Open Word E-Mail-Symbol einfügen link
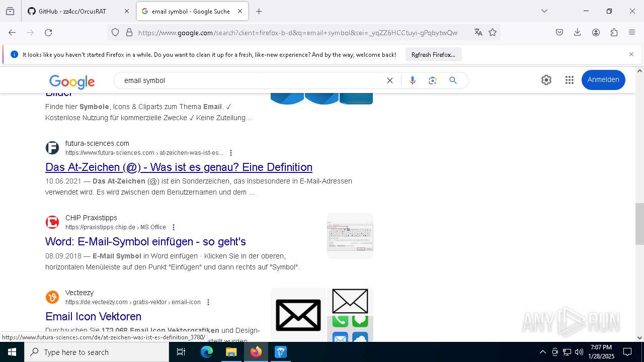 (145, 241)
